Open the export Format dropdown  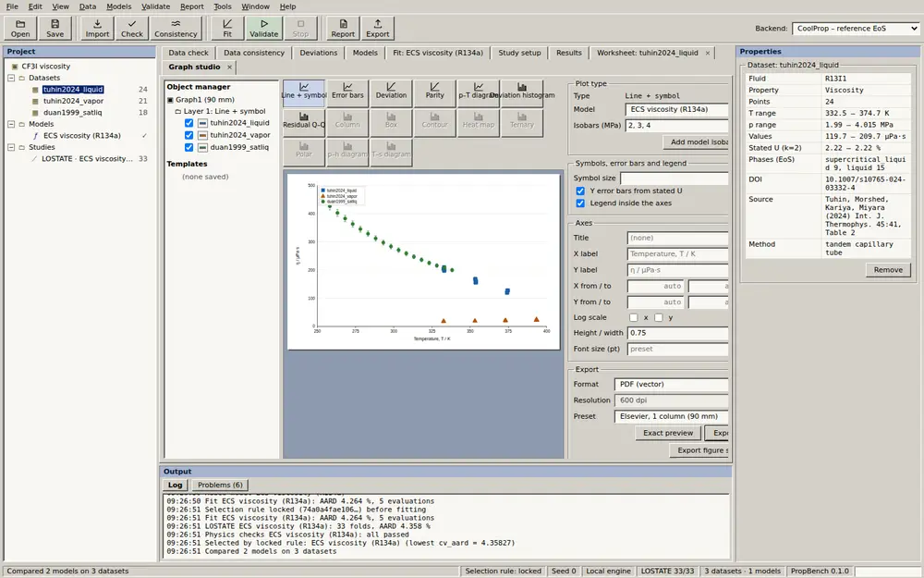(671, 385)
